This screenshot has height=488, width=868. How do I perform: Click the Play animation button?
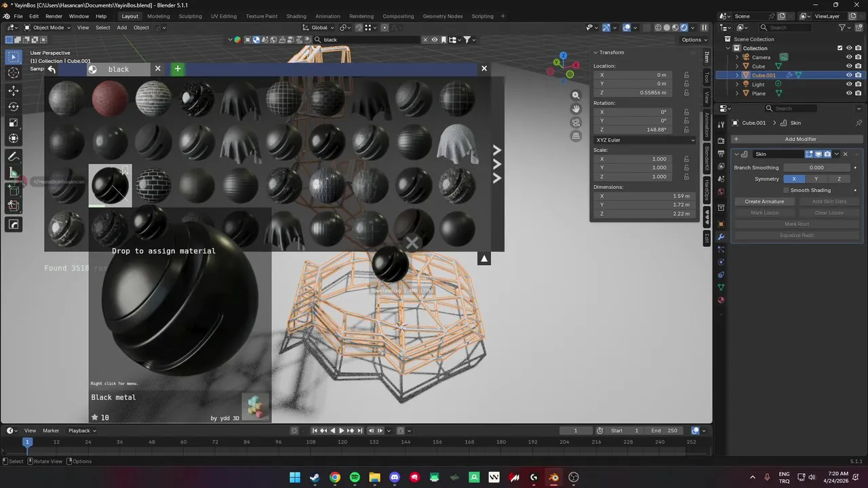[x=342, y=430]
